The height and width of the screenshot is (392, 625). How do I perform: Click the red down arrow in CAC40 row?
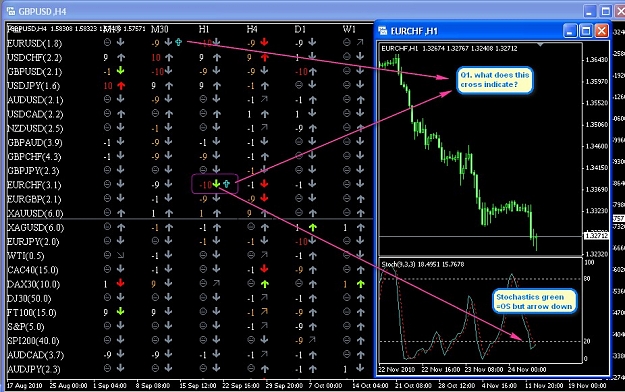click(264, 270)
